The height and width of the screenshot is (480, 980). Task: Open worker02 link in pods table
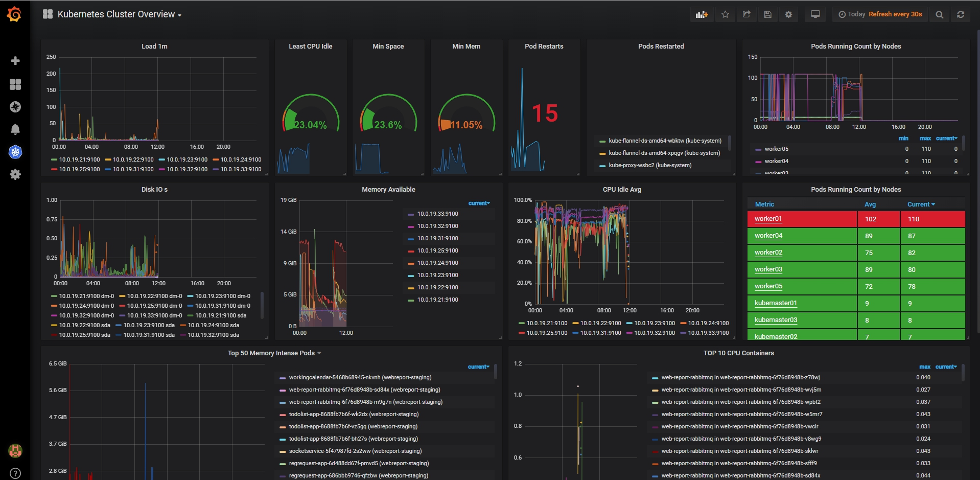(768, 253)
